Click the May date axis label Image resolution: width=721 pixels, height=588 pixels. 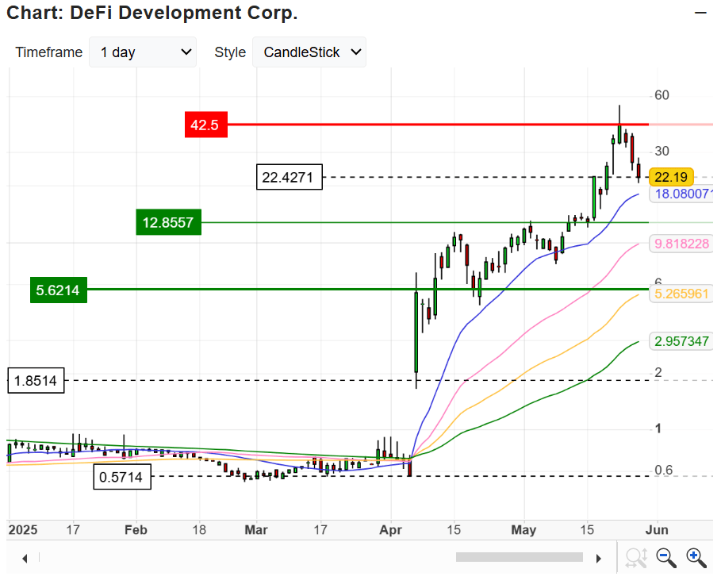point(523,530)
